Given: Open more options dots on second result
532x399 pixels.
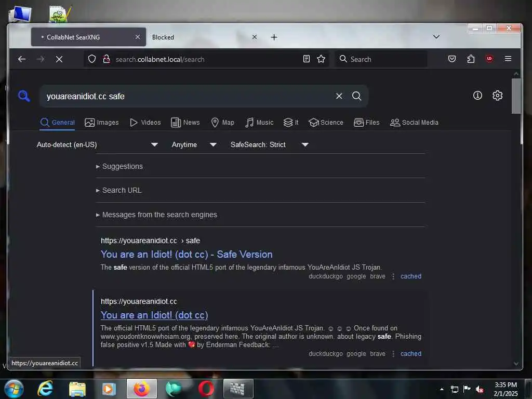Looking at the screenshot, I should [x=393, y=354].
